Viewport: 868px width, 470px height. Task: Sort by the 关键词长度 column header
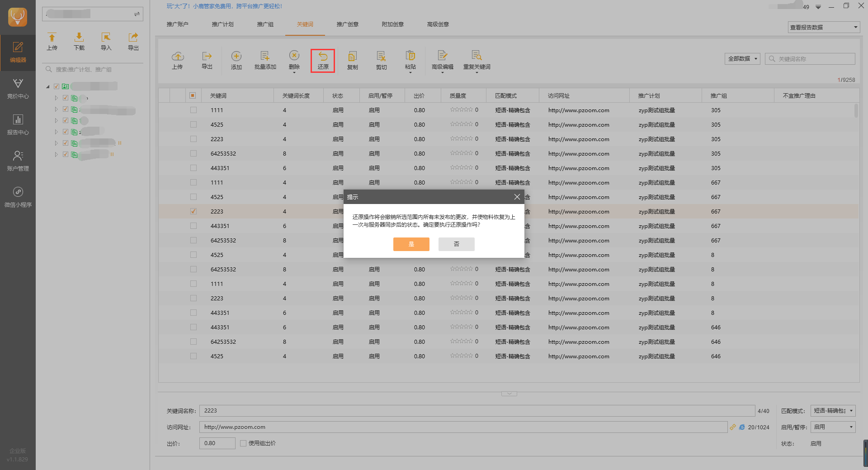298,96
